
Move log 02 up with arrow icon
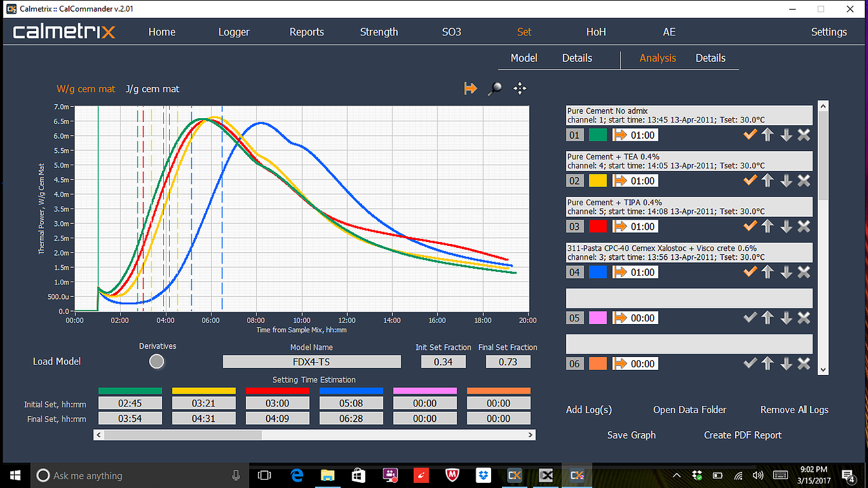[x=767, y=181]
